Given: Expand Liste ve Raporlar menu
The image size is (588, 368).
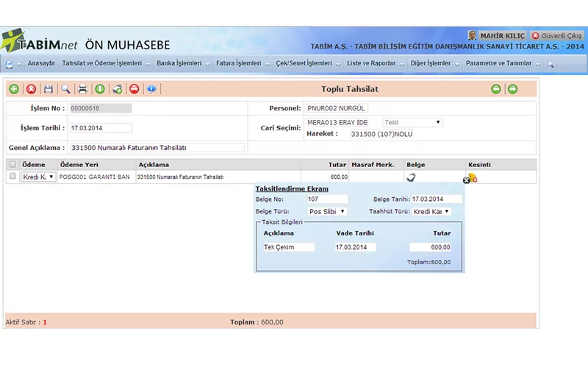Looking at the screenshot, I should click(x=375, y=63).
